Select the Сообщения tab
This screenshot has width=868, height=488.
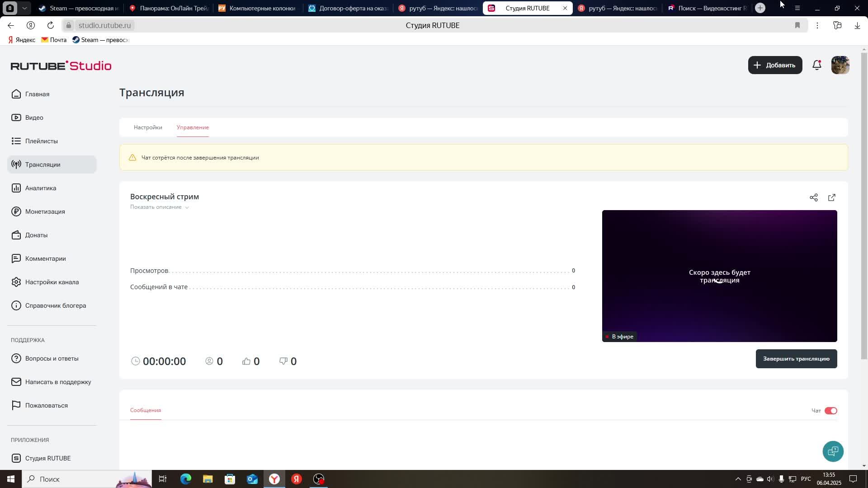(x=146, y=410)
